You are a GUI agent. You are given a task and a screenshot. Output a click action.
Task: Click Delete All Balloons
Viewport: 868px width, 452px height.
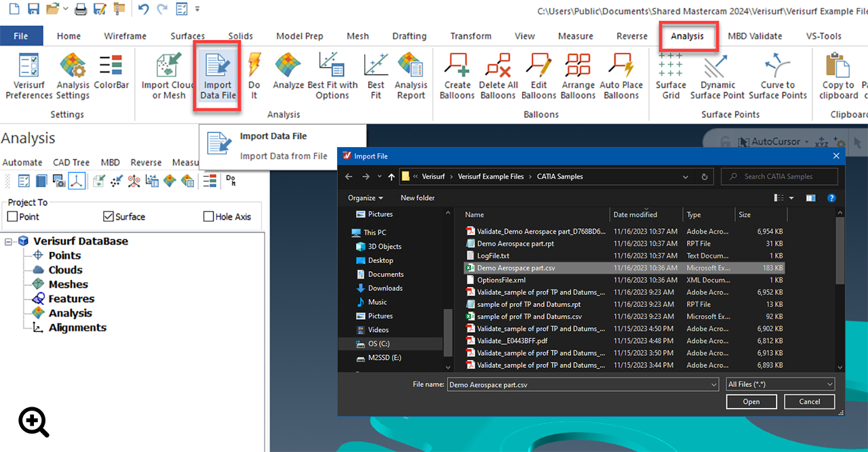point(498,75)
